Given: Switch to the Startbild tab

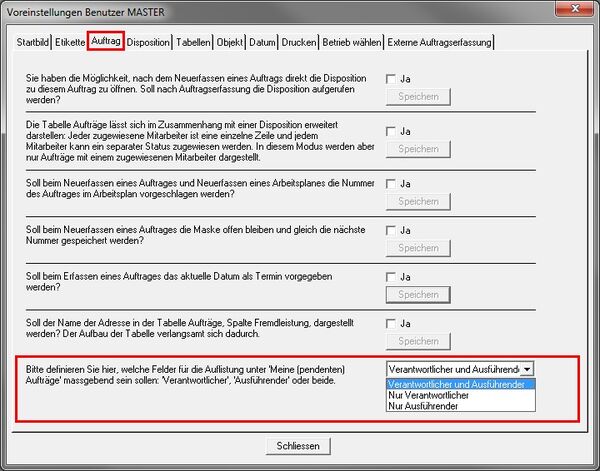Looking at the screenshot, I should coord(33,42).
